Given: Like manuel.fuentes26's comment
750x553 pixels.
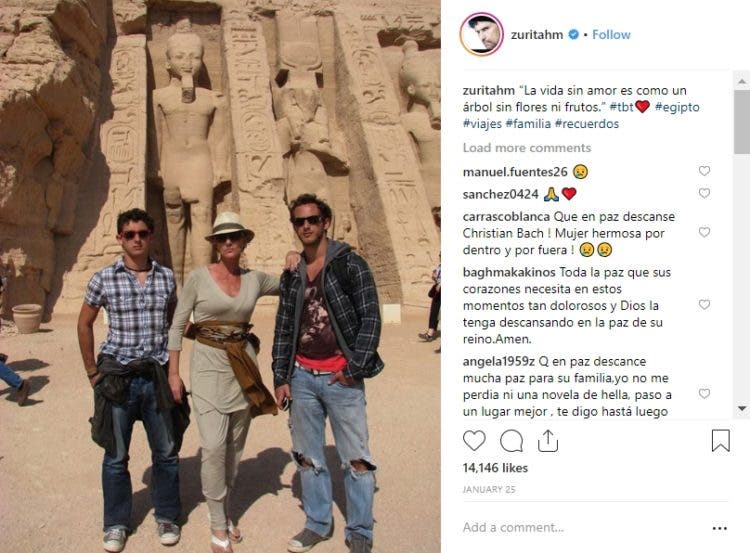Looking at the screenshot, I should click(x=704, y=171).
